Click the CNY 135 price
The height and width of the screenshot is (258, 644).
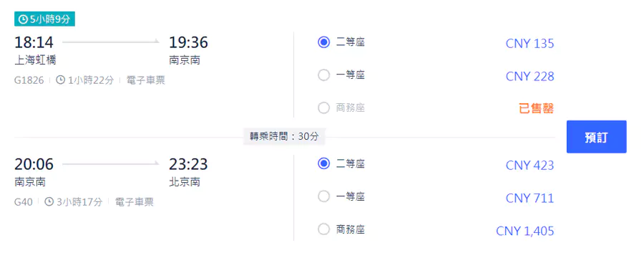point(530,43)
